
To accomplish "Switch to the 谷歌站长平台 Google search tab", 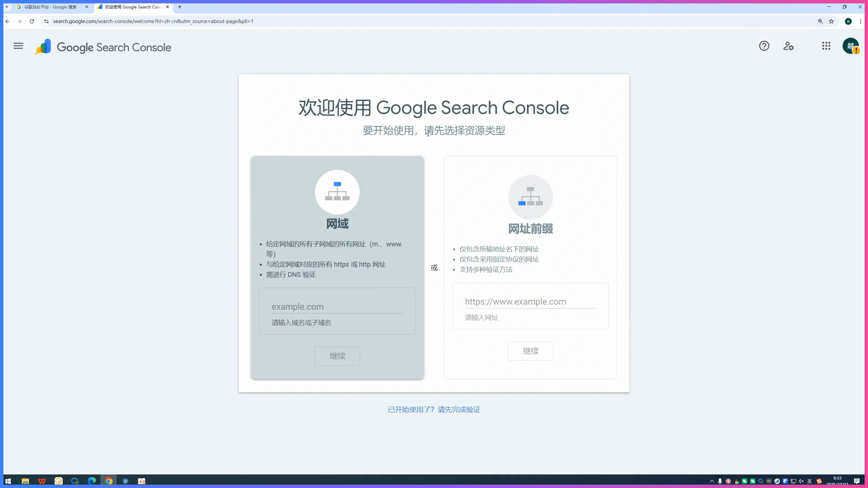I will (x=50, y=7).
